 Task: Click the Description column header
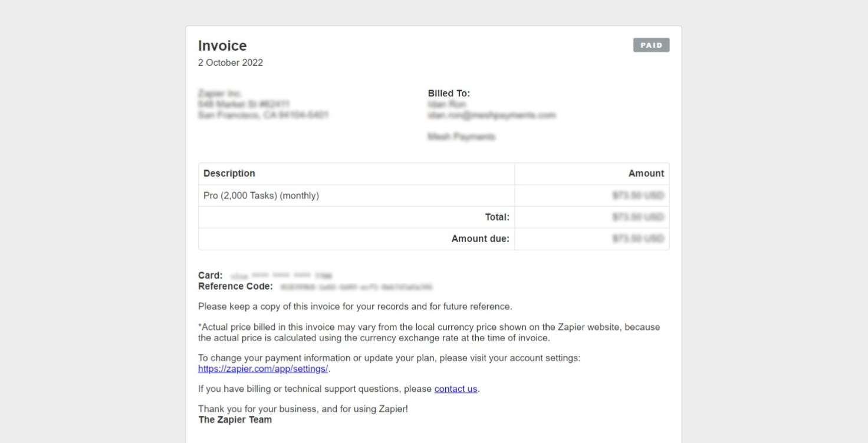pos(229,173)
